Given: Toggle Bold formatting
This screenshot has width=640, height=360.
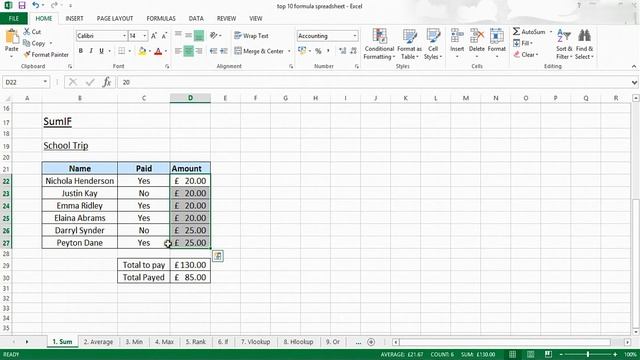Looking at the screenshot, I should [x=81, y=51].
